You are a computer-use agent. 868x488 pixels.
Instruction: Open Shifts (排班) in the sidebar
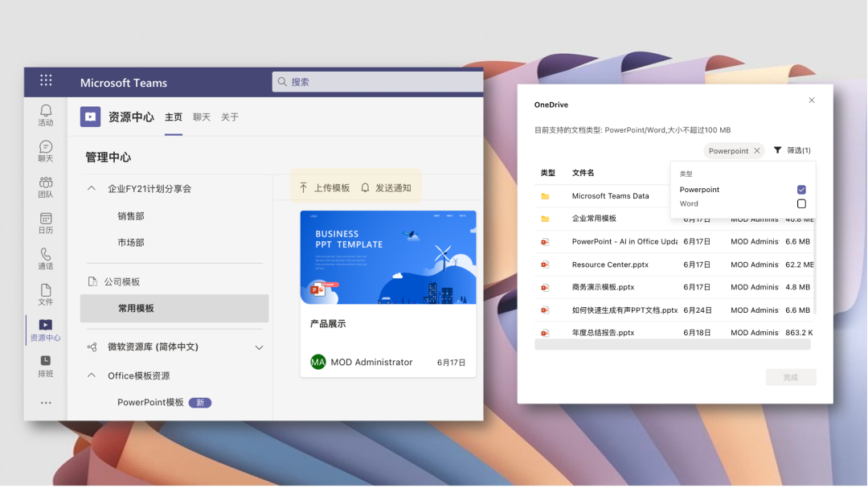(45, 366)
